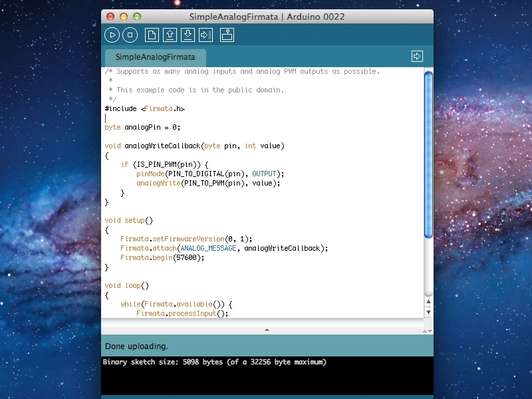
Task: Click the 'byte analogPin = 0;' line
Action: (x=142, y=127)
